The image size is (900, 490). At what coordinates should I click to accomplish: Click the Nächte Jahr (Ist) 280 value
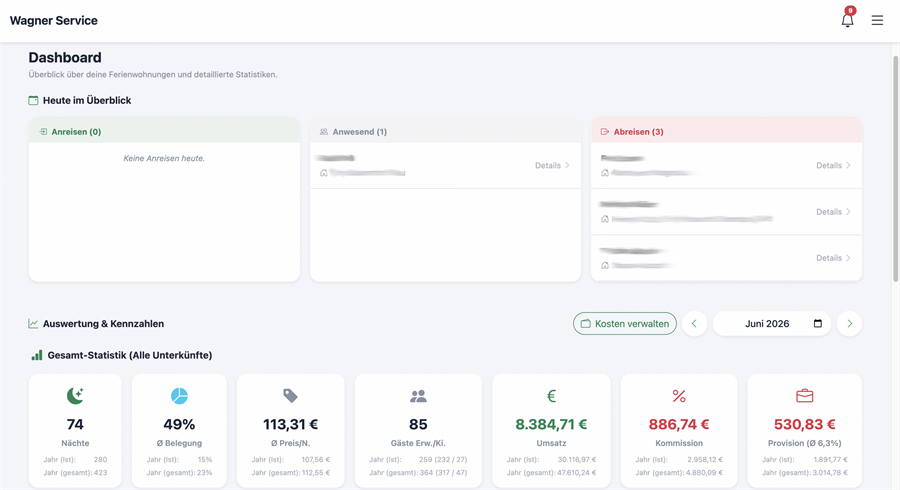pos(100,460)
